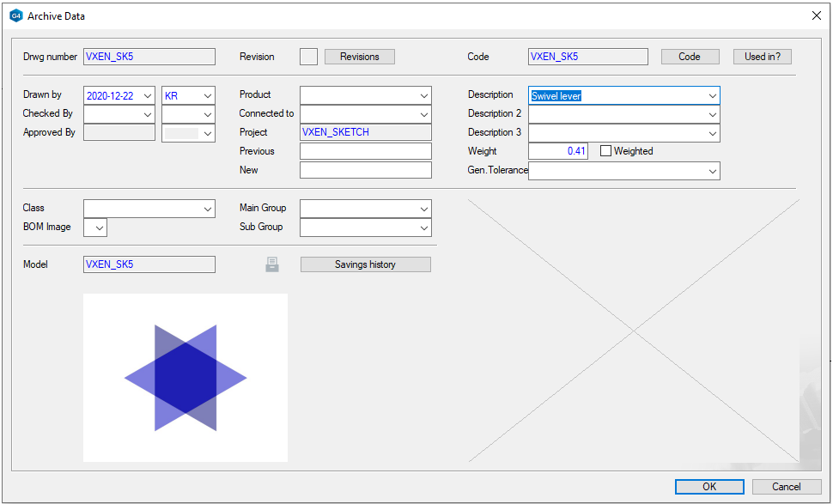
Task: Close the Archive Data dialog
Action: (x=816, y=15)
